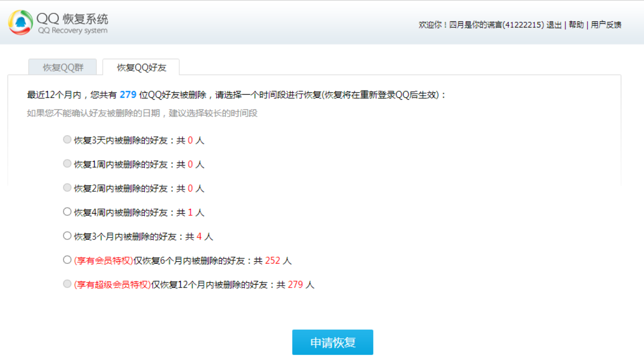Select 恢复4周内被删除的好友 radio option
This screenshot has width=644, height=359.
(67, 212)
